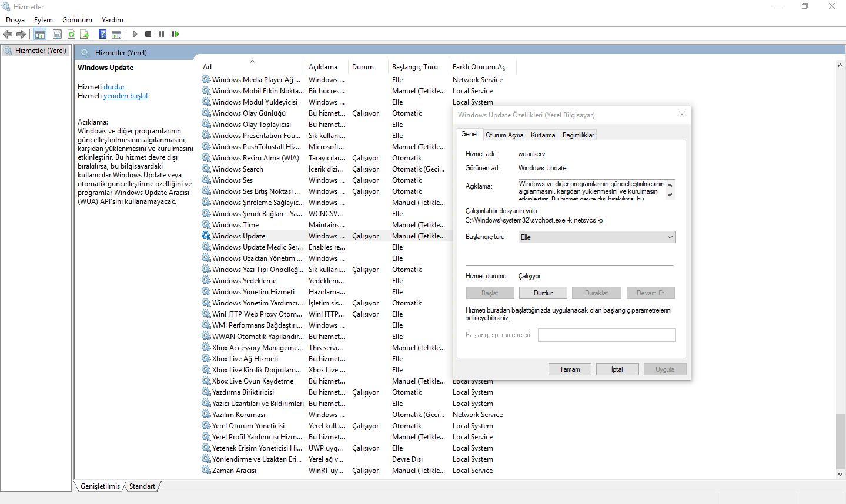Screen dimensions: 846x504
Task: Click the Start Service play icon
Action: (135, 34)
